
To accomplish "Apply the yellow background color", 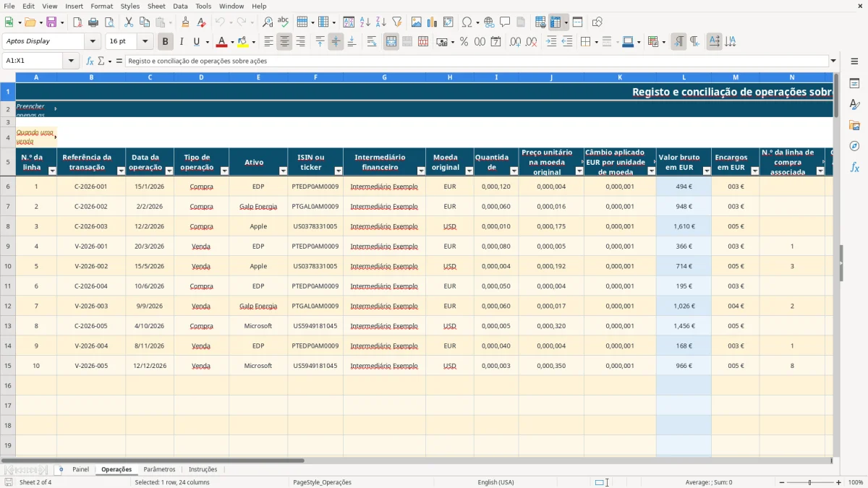I will [243, 42].
